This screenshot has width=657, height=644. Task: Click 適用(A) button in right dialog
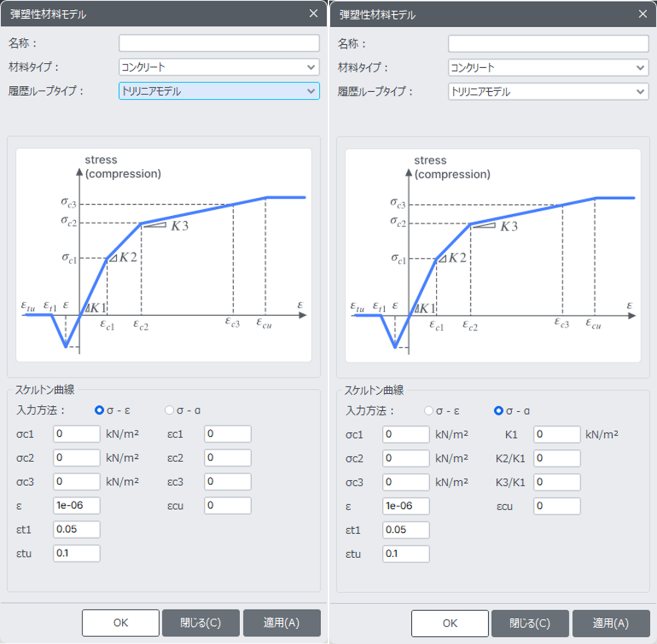[x=611, y=623]
